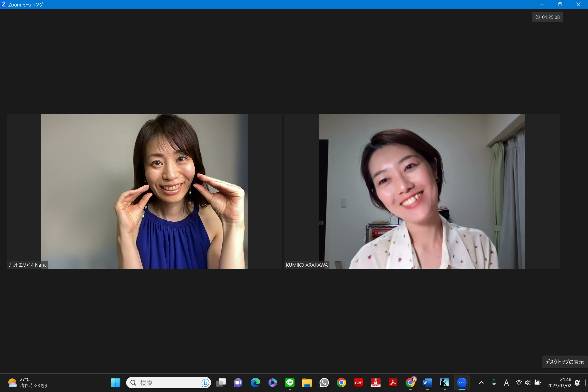
Task: Open Wi-Fi network settings tray icon
Action: coord(519,383)
